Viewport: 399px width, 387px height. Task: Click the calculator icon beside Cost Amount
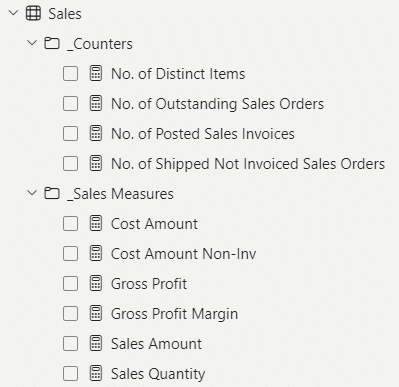pos(96,223)
